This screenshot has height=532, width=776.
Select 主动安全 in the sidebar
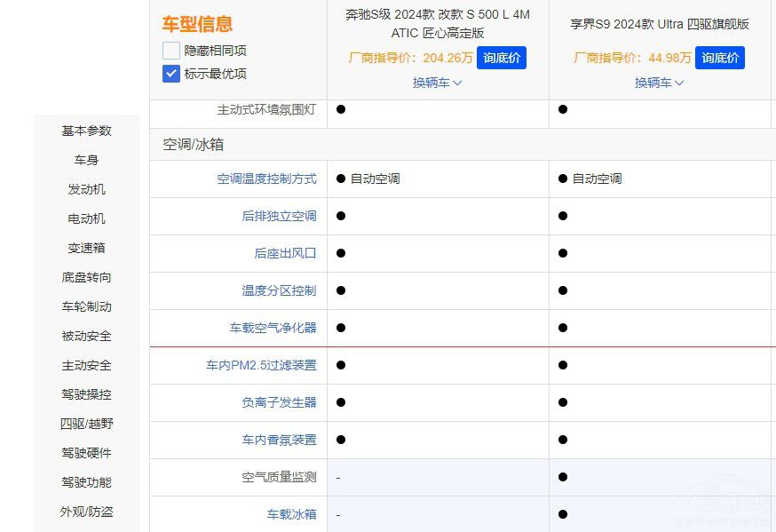tap(85, 365)
